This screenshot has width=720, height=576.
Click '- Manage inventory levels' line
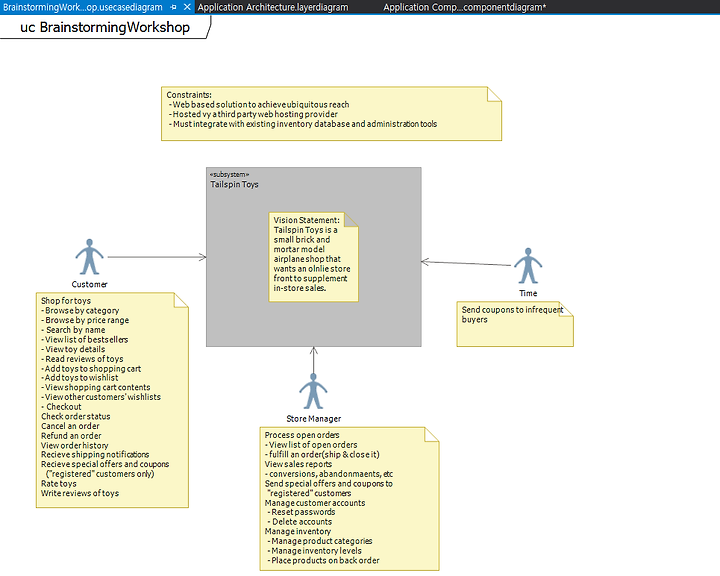coord(314,550)
